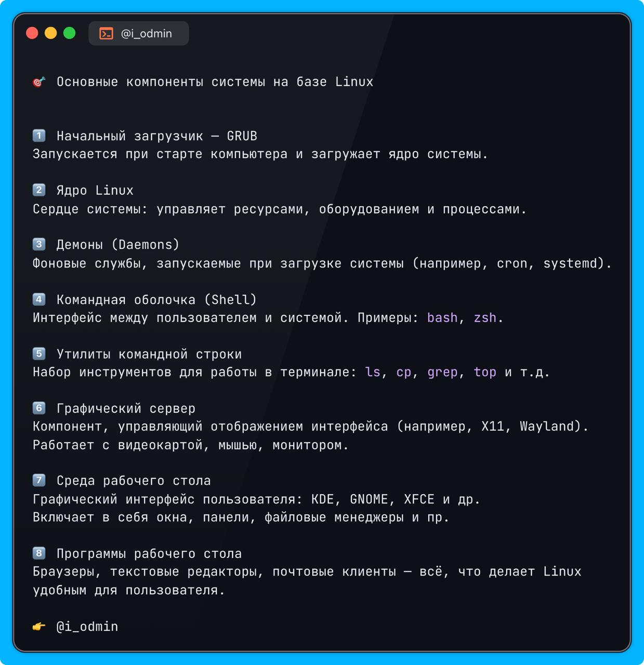Click the green maximize window button
The width and height of the screenshot is (644, 665).
point(69,33)
